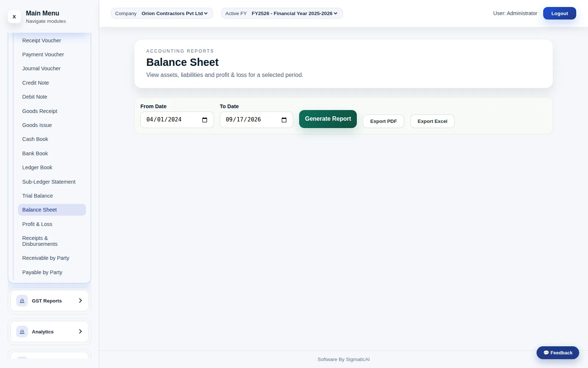Image resolution: width=588 pixels, height=368 pixels.
Task: View Receivable by Party report
Action: click(x=52, y=258)
